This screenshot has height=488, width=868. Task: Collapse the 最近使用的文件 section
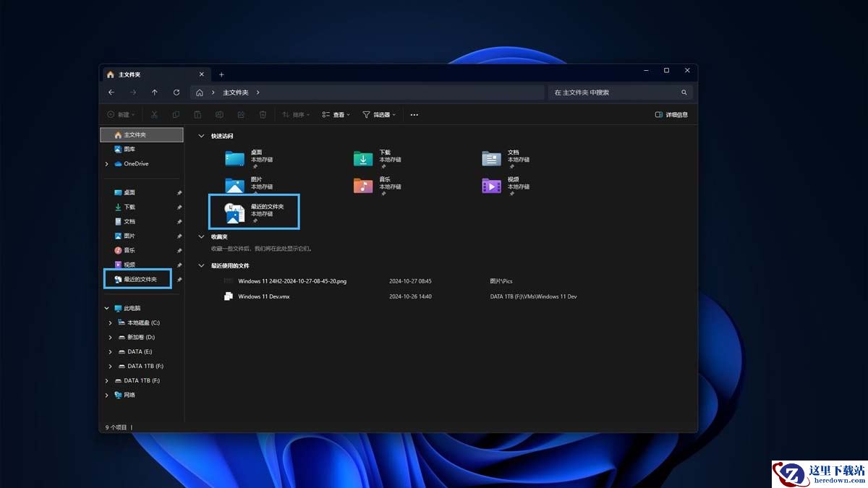(x=201, y=265)
